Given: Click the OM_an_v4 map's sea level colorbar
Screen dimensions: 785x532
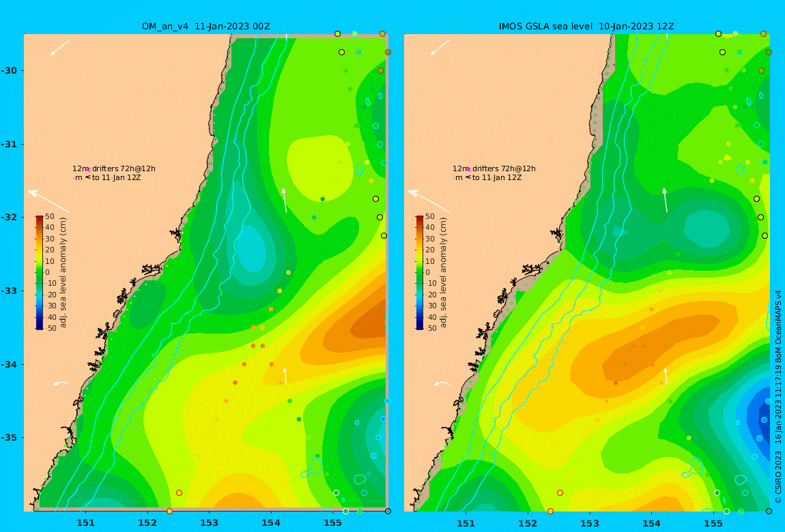Looking at the screenshot, I should (x=40, y=273).
